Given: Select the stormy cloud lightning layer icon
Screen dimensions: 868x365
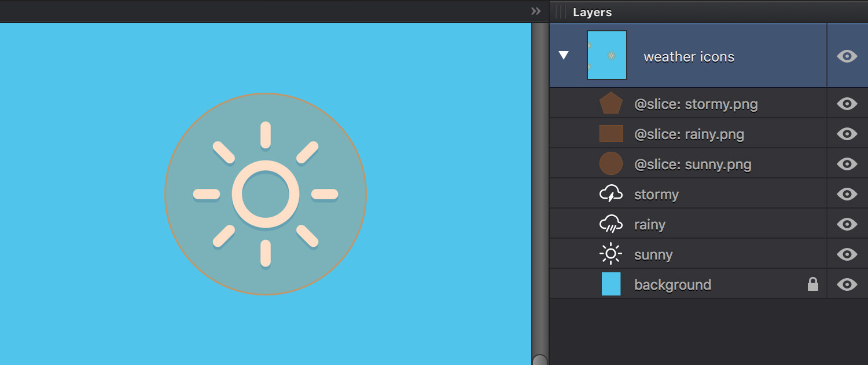Looking at the screenshot, I should coord(611,194).
